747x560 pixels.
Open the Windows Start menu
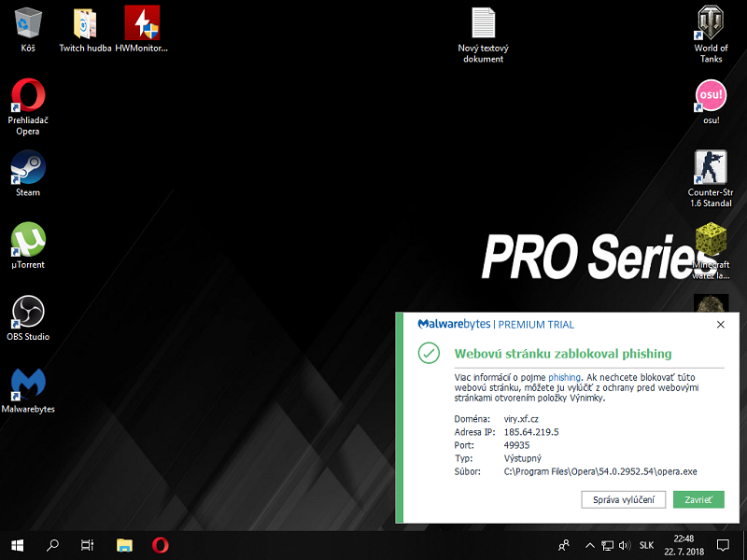(x=17, y=545)
